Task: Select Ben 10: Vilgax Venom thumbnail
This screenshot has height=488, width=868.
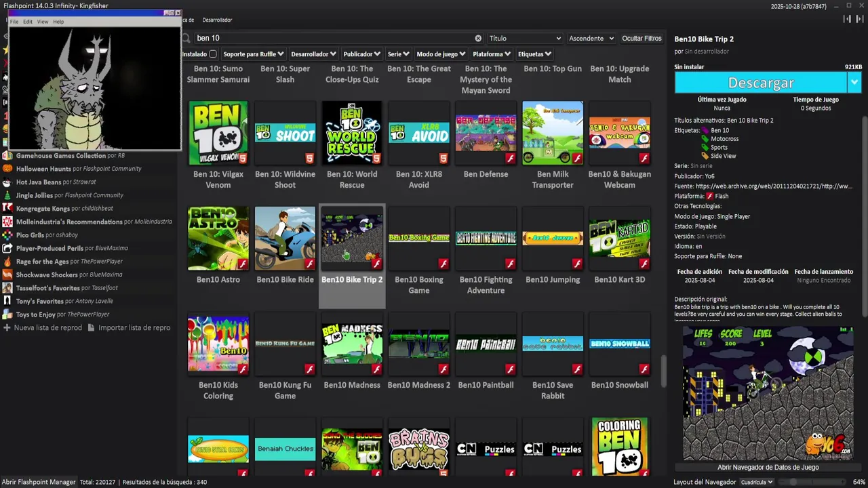Action: coord(218,133)
